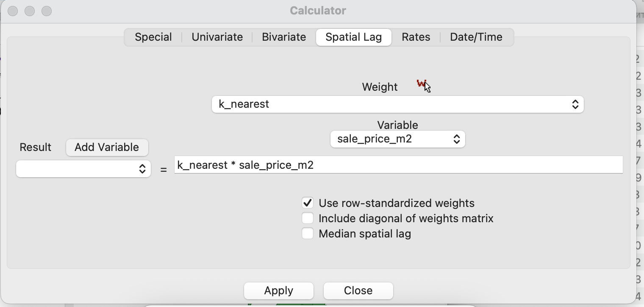Select the Rates tab
The width and height of the screenshot is (644, 307).
pos(416,37)
